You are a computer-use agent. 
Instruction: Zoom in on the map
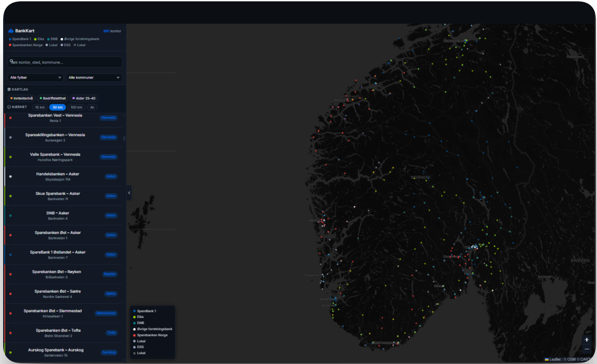(x=587, y=340)
